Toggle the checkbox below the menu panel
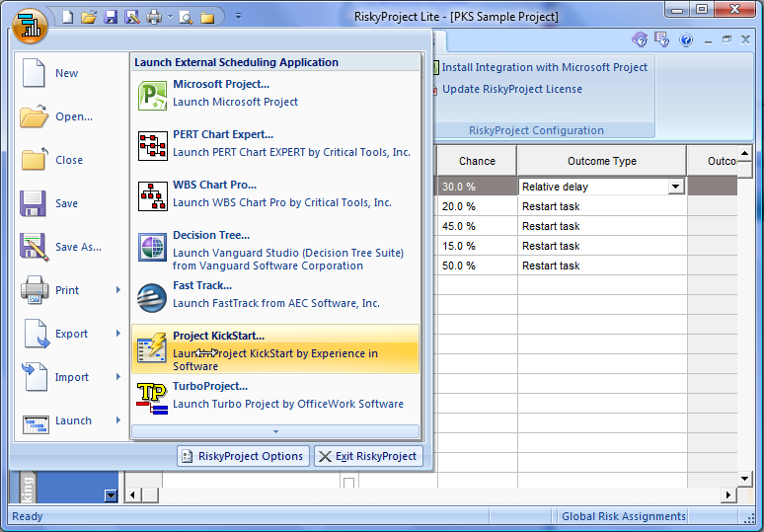This screenshot has width=764, height=532. click(x=348, y=483)
